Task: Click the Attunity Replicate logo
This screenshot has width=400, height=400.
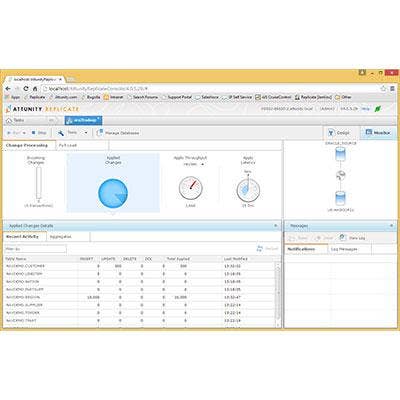Action: coord(43,109)
